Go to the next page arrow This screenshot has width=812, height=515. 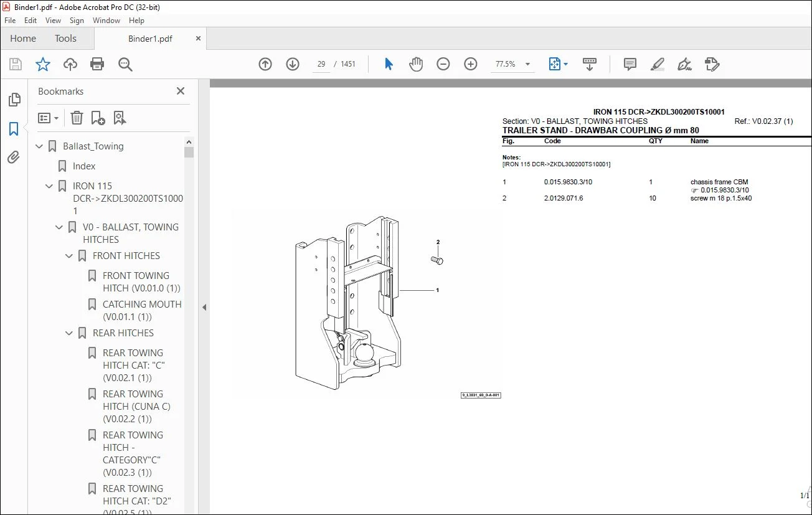coord(293,64)
